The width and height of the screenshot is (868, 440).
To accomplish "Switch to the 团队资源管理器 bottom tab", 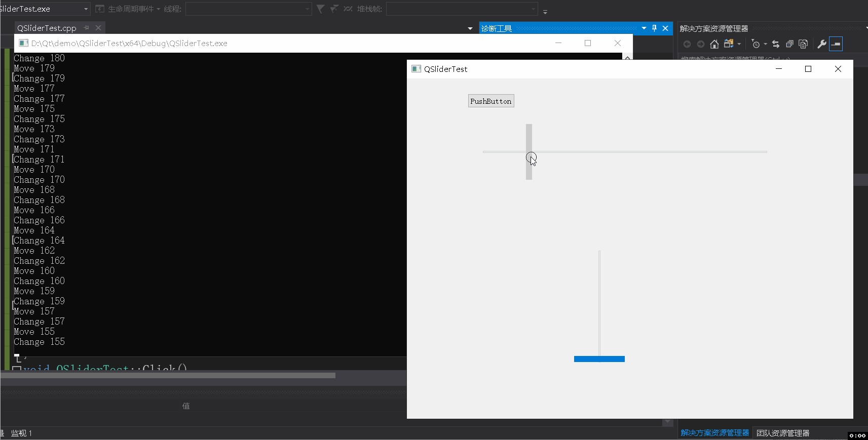I will (x=783, y=433).
